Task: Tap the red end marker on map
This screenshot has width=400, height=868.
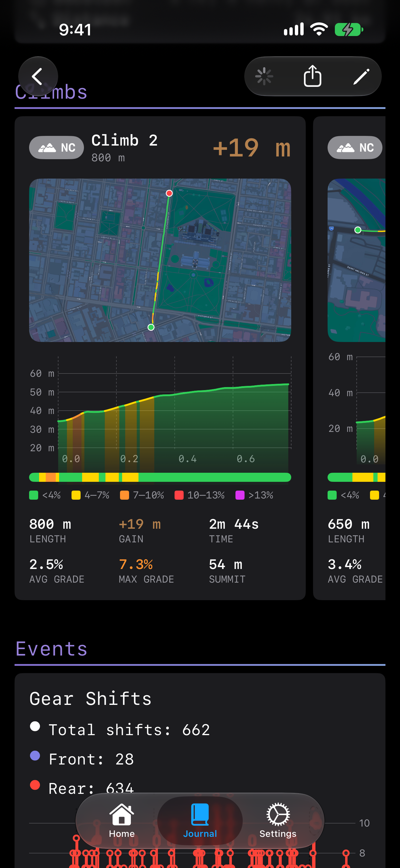Action: [169, 193]
